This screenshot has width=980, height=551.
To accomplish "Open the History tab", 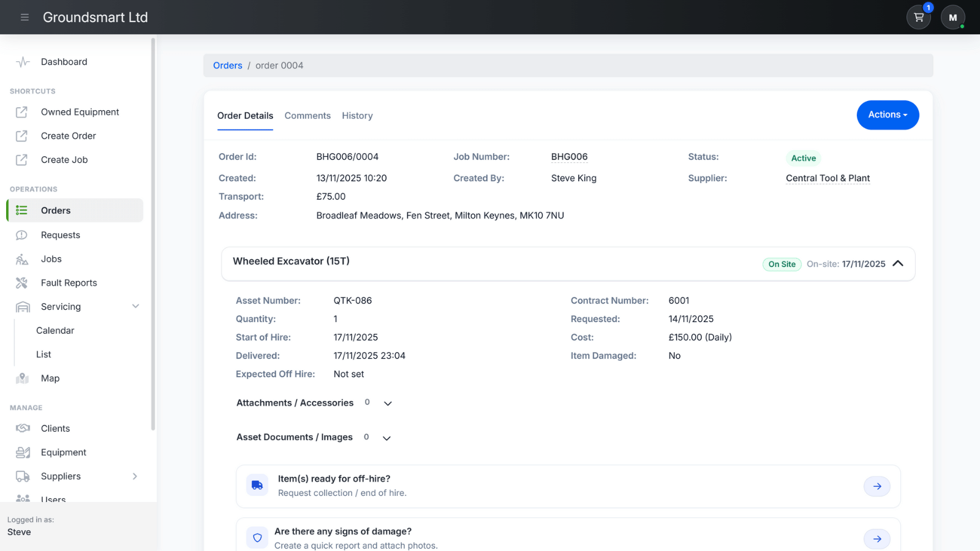I will click(357, 116).
